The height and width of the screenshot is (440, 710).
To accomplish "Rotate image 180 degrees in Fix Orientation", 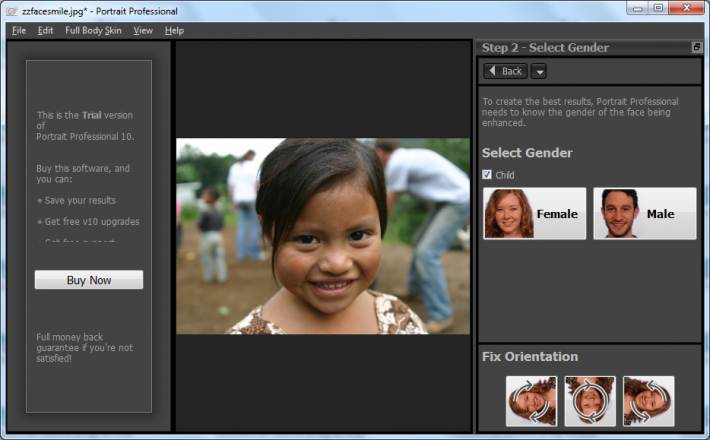I will pyautogui.click(x=590, y=401).
